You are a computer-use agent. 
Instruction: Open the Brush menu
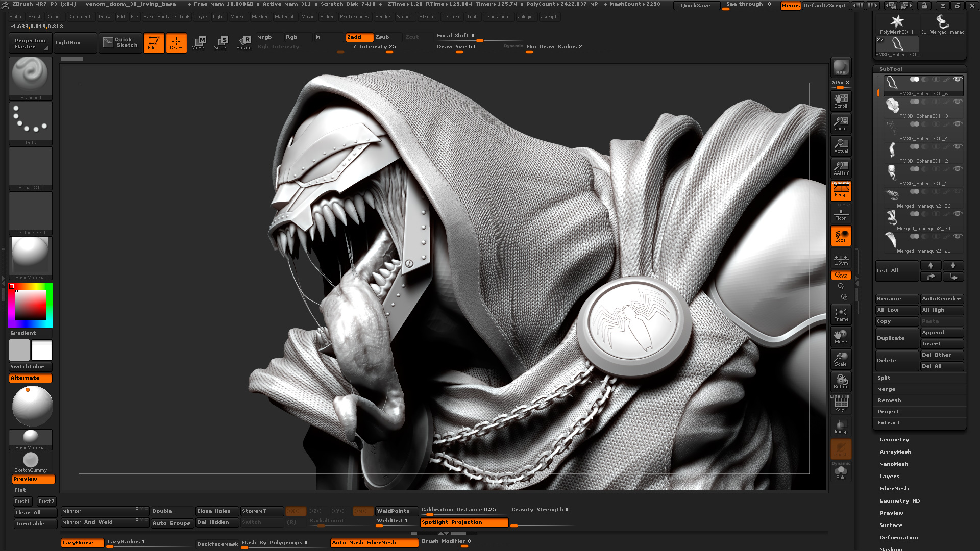click(x=35, y=17)
